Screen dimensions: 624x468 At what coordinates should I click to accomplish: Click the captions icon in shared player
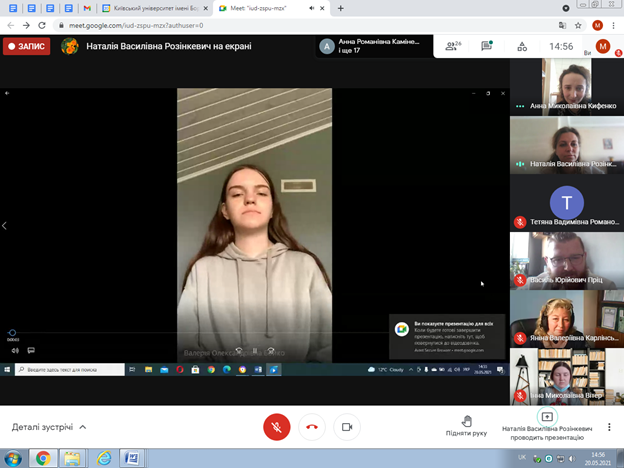tap(31, 350)
